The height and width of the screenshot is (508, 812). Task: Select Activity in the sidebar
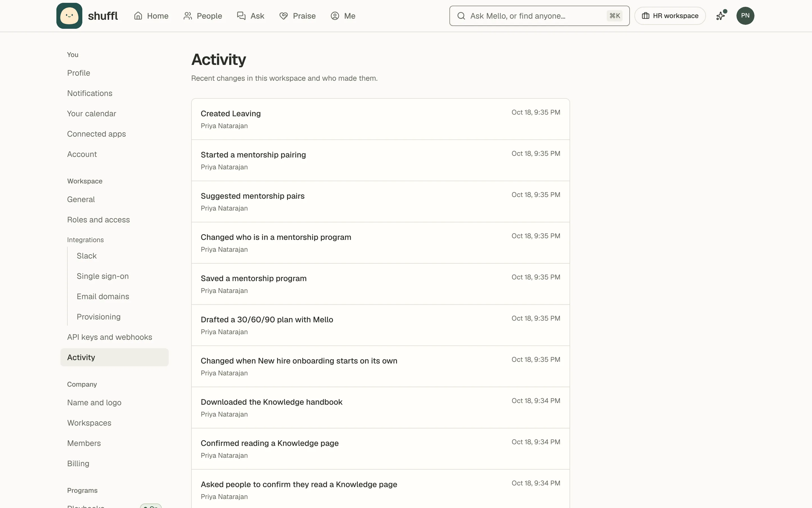pyautogui.click(x=114, y=358)
